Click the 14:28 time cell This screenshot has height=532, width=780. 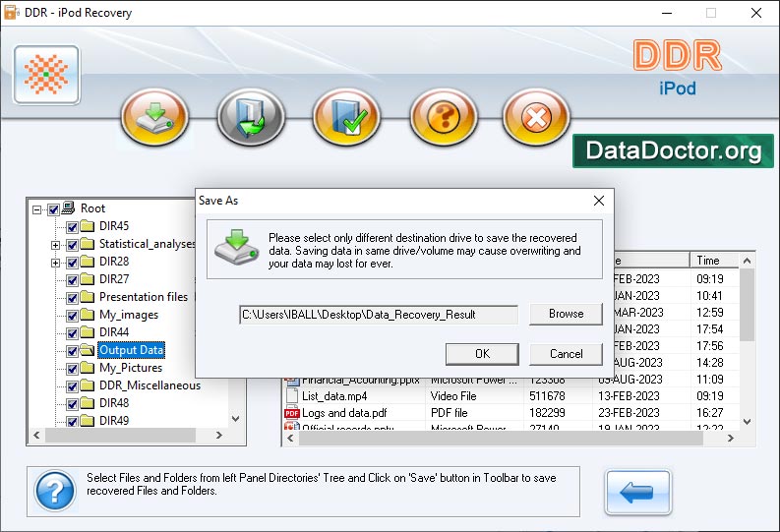tap(710, 363)
